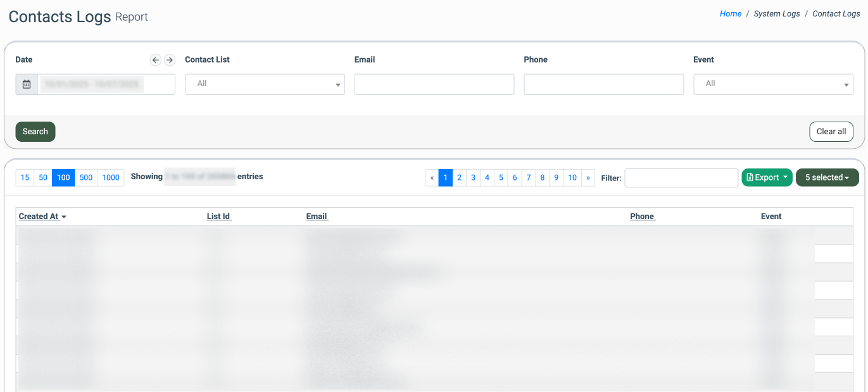Screen dimensions: 868x392
Task: Show 500 entries per page
Action: (x=86, y=178)
